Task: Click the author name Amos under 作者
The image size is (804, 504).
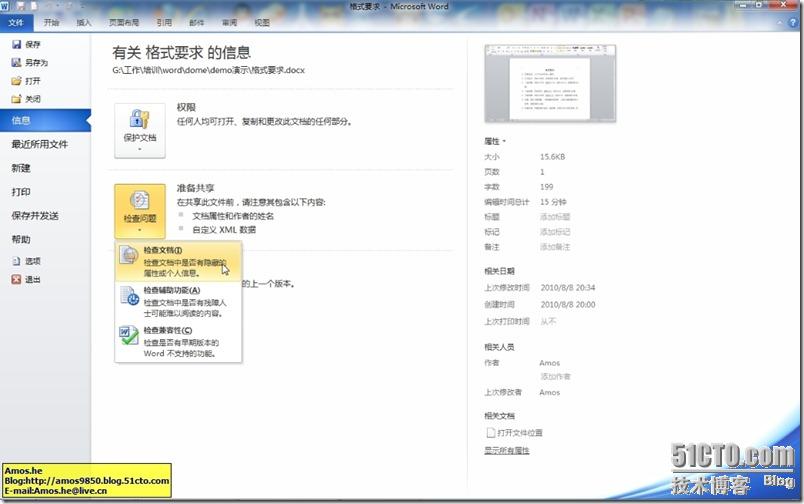Action: [x=550, y=363]
